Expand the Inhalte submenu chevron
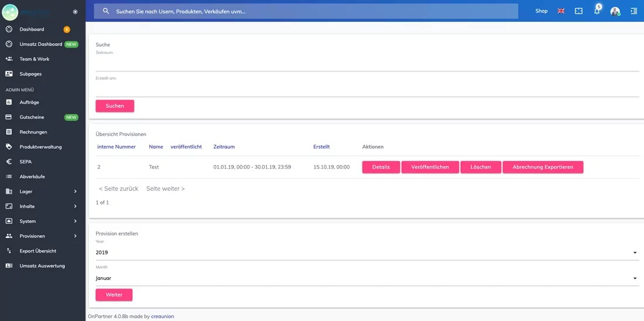 [75, 206]
